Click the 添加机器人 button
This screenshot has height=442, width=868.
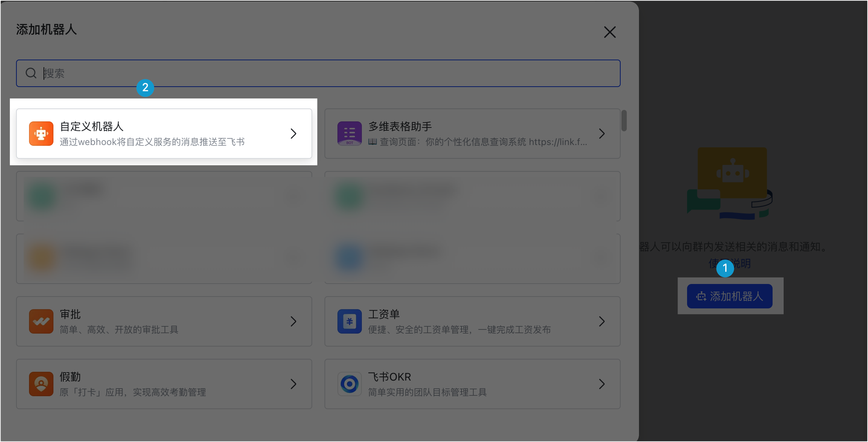tap(729, 296)
